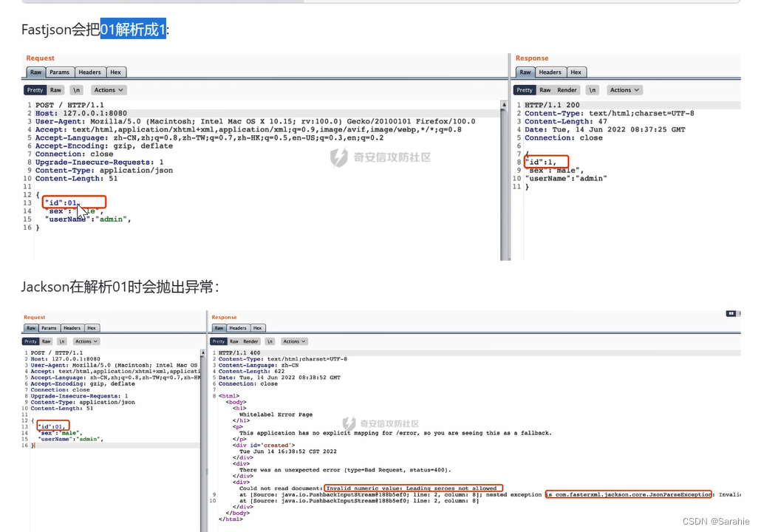The image size is (761, 532).
Task: Switch to Pretty view in Jackson Response
Action: click(219, 341)
